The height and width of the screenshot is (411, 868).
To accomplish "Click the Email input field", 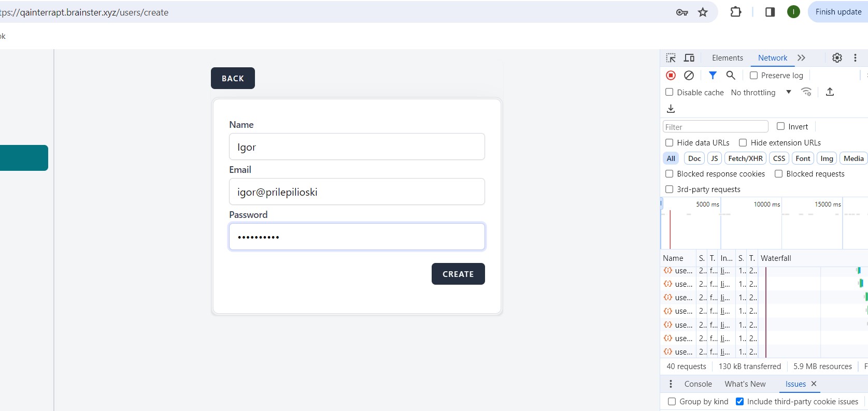I will (357, 192).
